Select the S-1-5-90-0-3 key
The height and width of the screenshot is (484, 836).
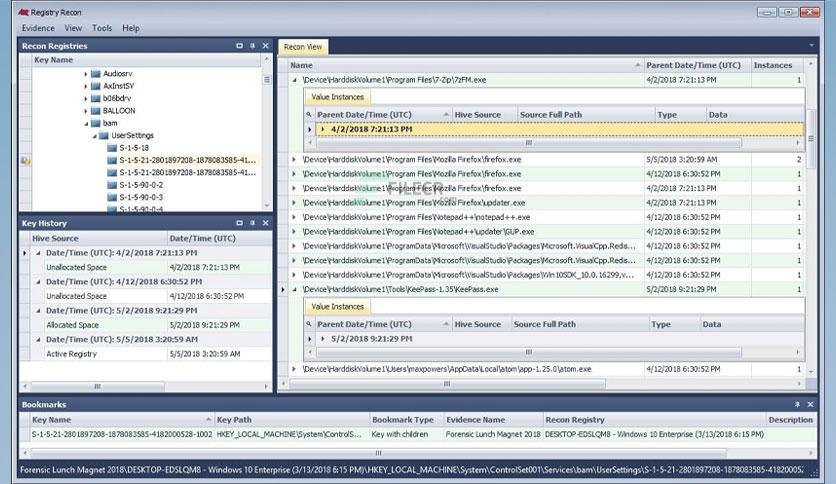click(x=141, y=197)
